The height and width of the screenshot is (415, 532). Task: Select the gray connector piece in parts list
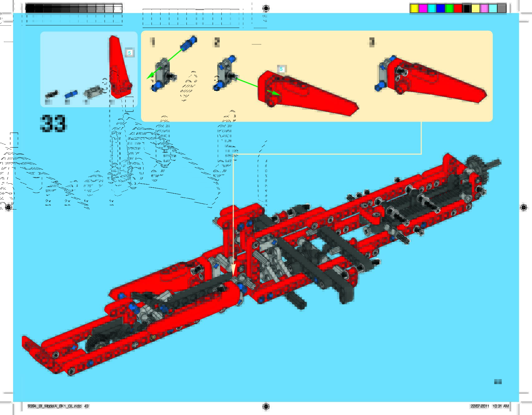tap(93, 92)
